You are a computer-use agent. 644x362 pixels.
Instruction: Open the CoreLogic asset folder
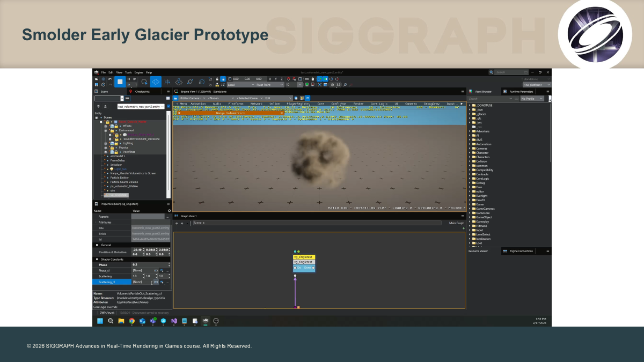pyautogui.click(x=482, y=179)
